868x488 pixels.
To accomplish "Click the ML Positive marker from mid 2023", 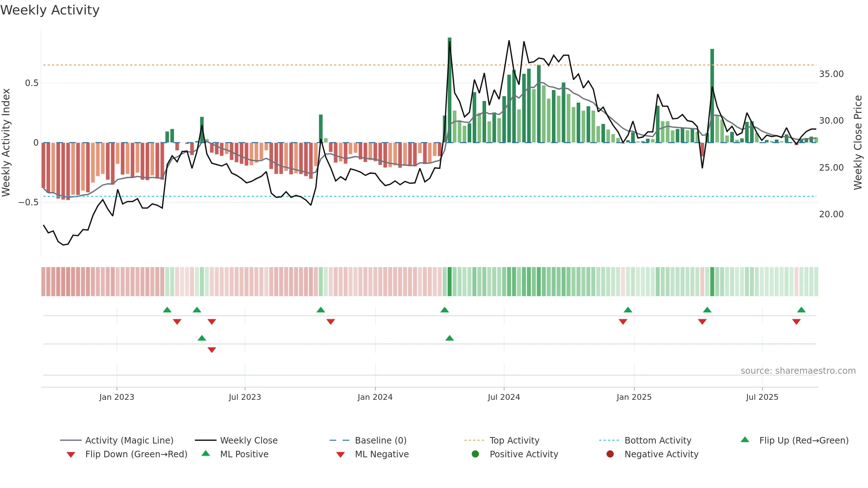I will pyautogui.click(x=202, y=338).
